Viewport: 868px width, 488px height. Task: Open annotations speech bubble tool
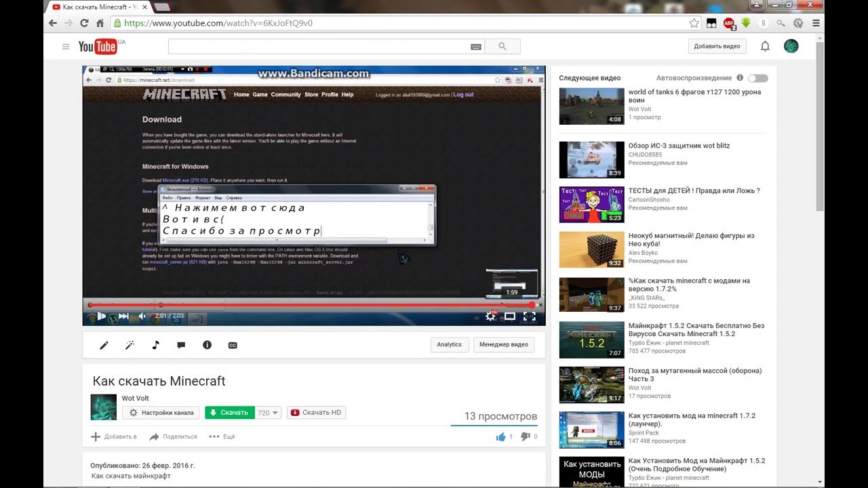(181, 345)
